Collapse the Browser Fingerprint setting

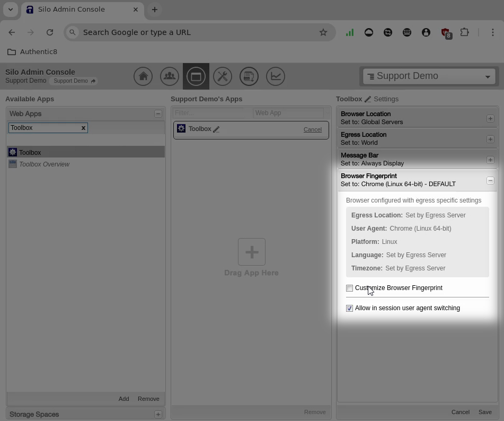pos(490,180)
